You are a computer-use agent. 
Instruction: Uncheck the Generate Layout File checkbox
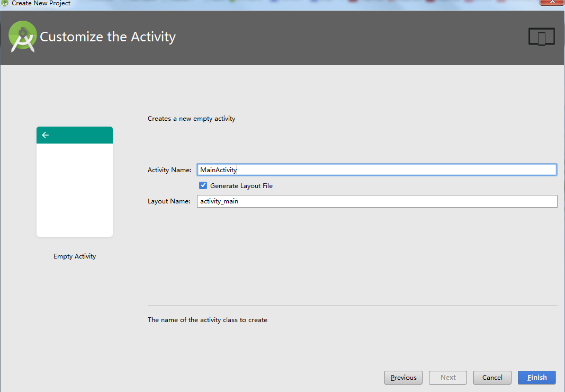point(203,185)
